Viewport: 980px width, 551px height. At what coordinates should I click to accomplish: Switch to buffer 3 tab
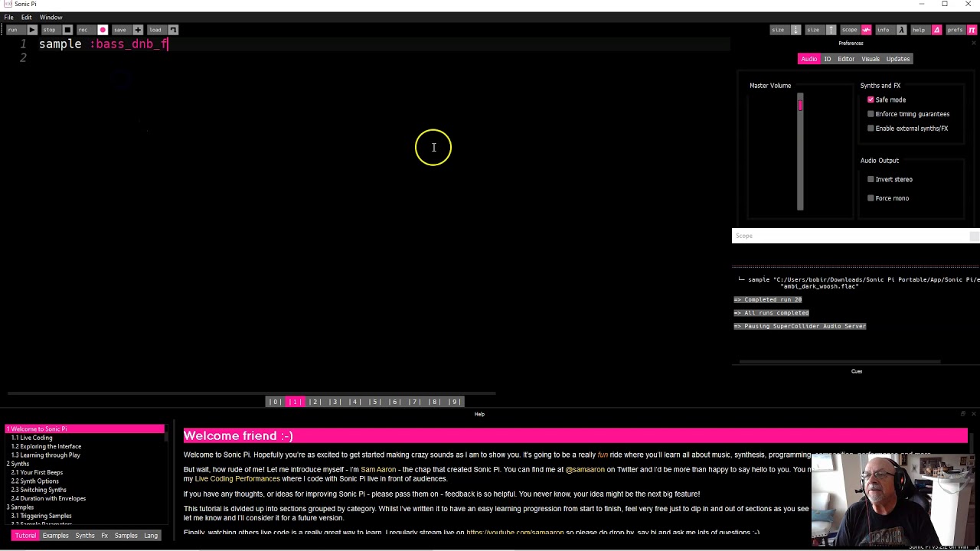tap(335, 402)
